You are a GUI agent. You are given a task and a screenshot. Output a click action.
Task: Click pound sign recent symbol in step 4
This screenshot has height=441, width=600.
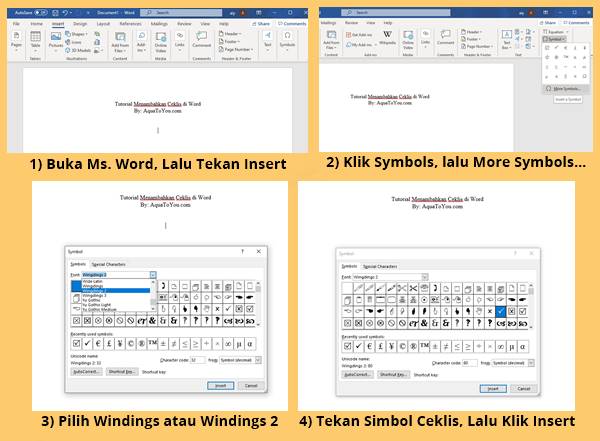(380, 346)
